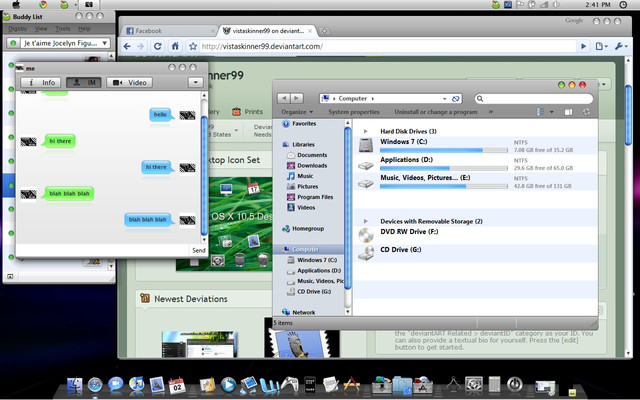Open the Tools menu in Buddy List
This screenshot has height=400, width=640.
point(63,29)
